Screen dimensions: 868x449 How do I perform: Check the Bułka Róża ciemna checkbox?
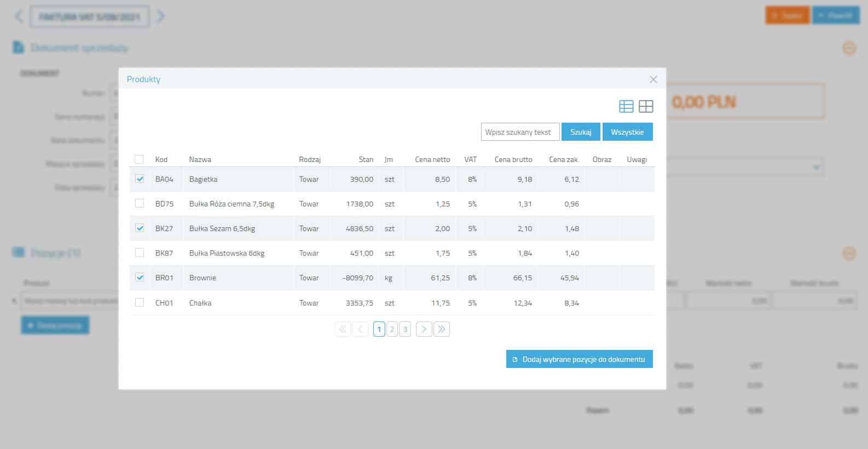140,203
